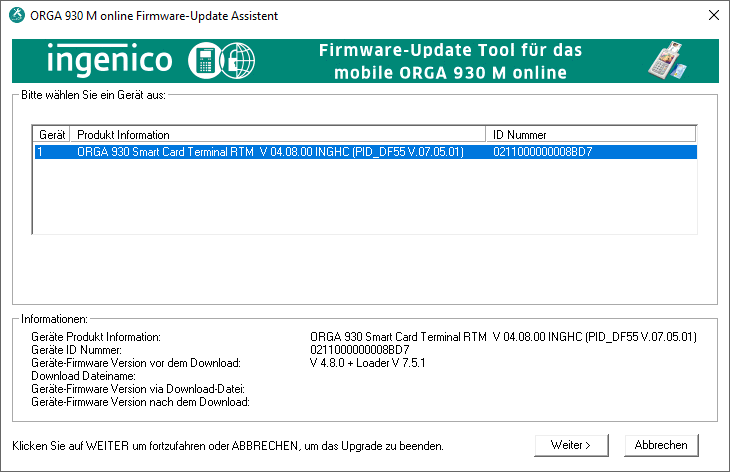
Task: Click the ID 0211000000008BD7 value in Informationen
Action: click(360, 350)
